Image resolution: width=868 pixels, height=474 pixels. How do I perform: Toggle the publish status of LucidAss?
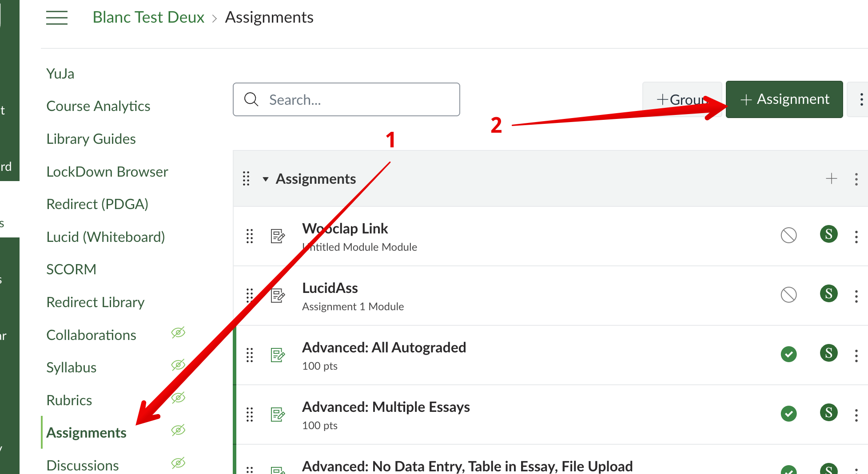pyautogui.click(x=788, y=295)
